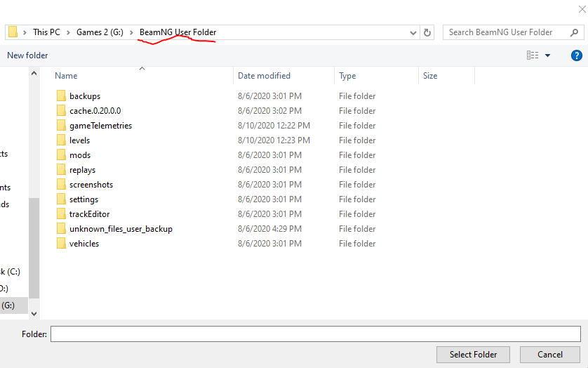Select the trackEditor folder name
588x368 pixels.
(89, 214)
